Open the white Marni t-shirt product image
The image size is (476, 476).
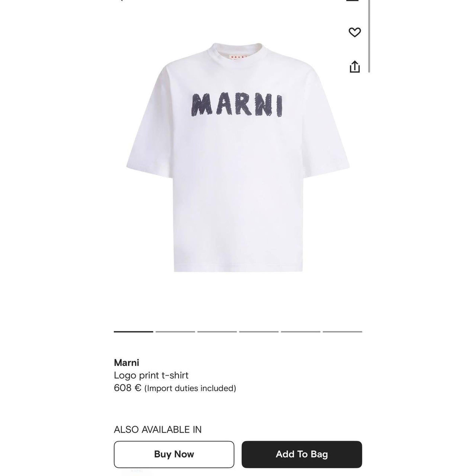pos(238,157)
